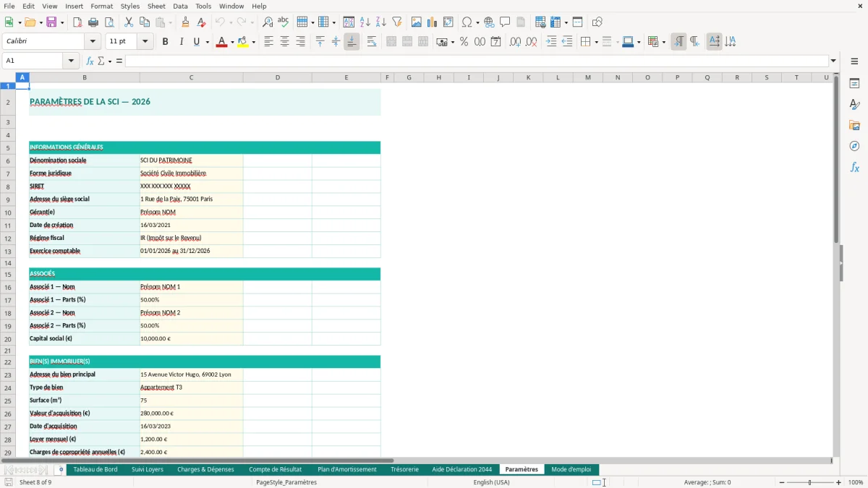Open the Underline style dropdown arrow
Screen dimensions: 868x488
pyautogui.click(x=208, y=42)
